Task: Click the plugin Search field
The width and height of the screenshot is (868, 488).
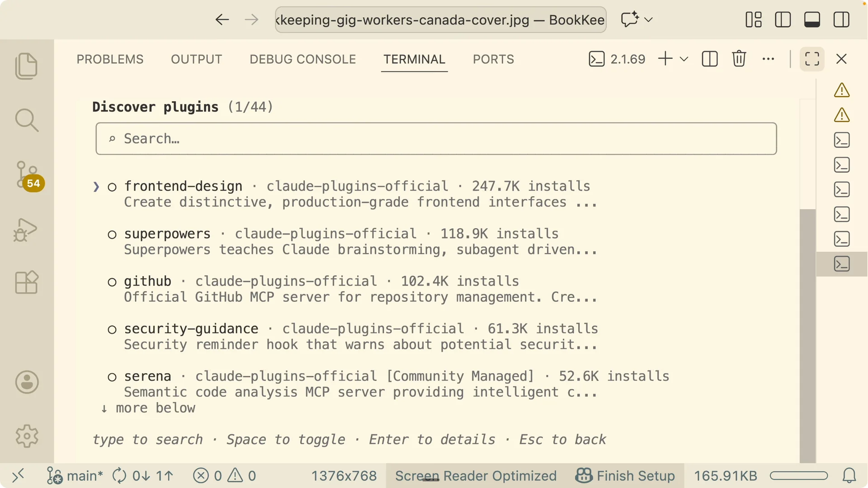Action: click(x=436, y=139)
